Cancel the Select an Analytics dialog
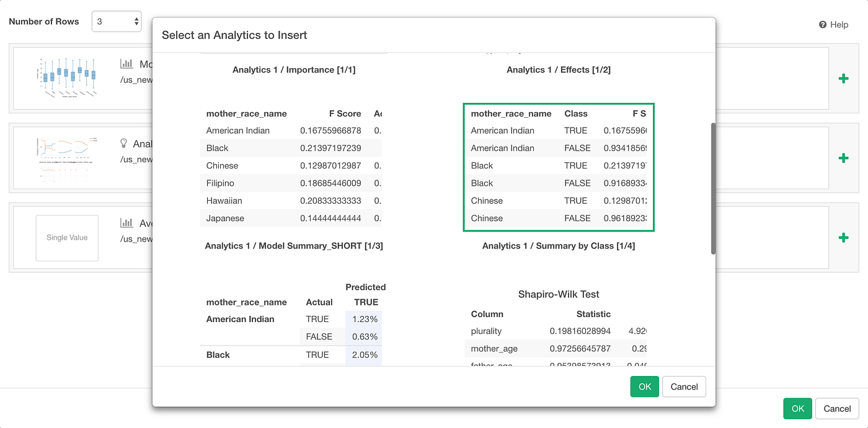The image size is (868, 428). 684,386
